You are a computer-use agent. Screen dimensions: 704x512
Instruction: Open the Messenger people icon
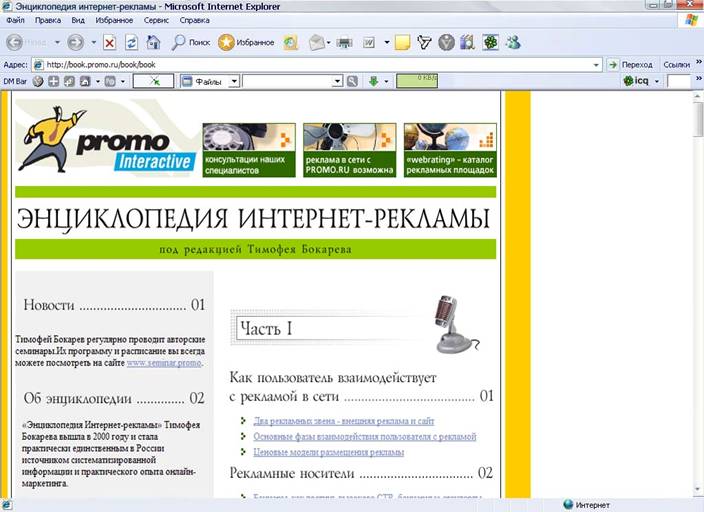513,43
